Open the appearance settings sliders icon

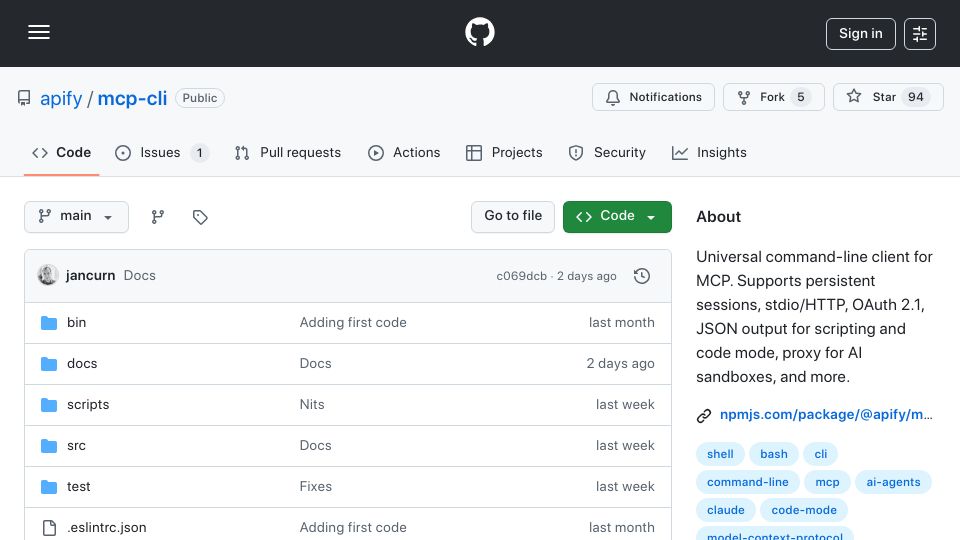(920, 34)
